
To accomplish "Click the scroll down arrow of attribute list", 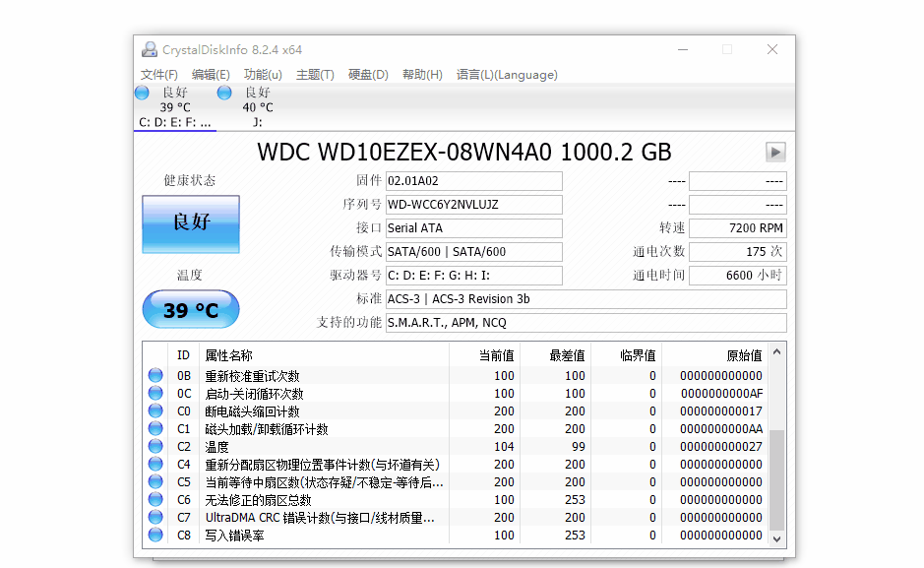I will click(x=776, y=539).
